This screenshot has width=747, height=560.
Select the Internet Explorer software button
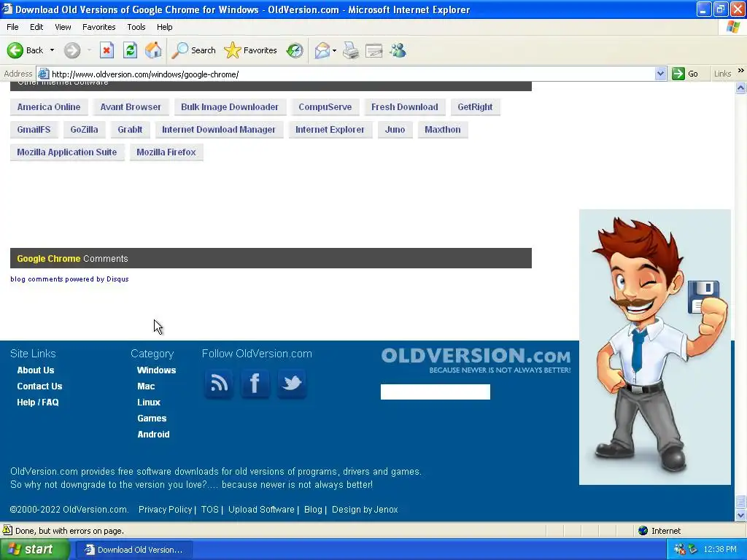point(330,130)
